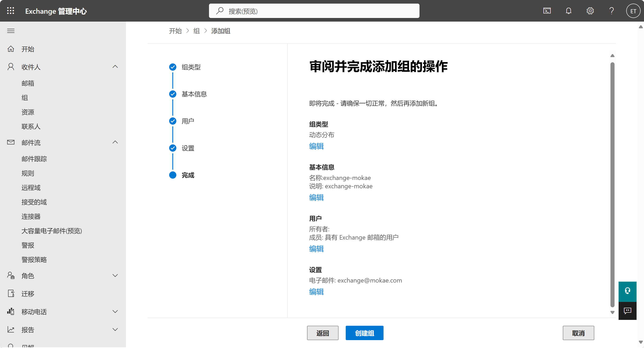The width and height of the screenshot is (644, 348).
Task: Open 邮箱 in the sidebar
Action: tap(28, 83)
